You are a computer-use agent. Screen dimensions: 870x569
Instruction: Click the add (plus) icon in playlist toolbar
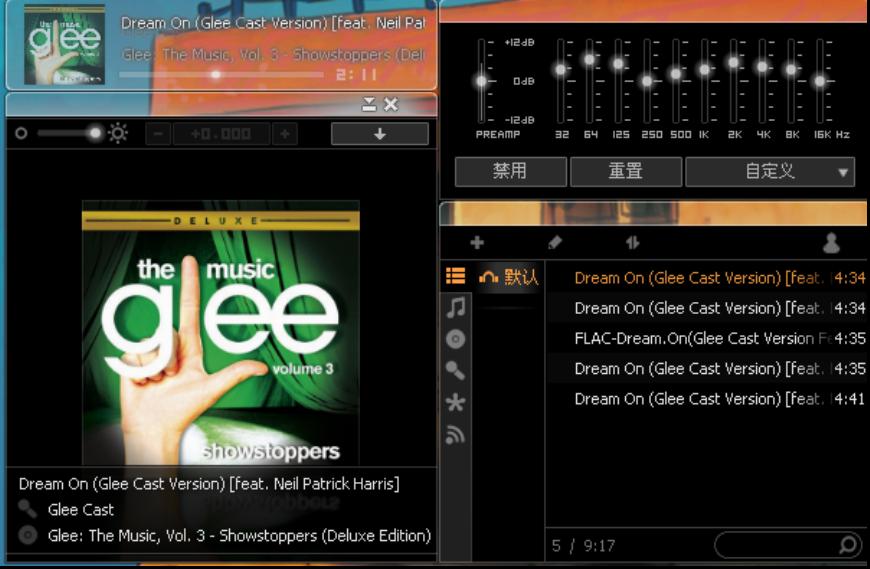477,242
